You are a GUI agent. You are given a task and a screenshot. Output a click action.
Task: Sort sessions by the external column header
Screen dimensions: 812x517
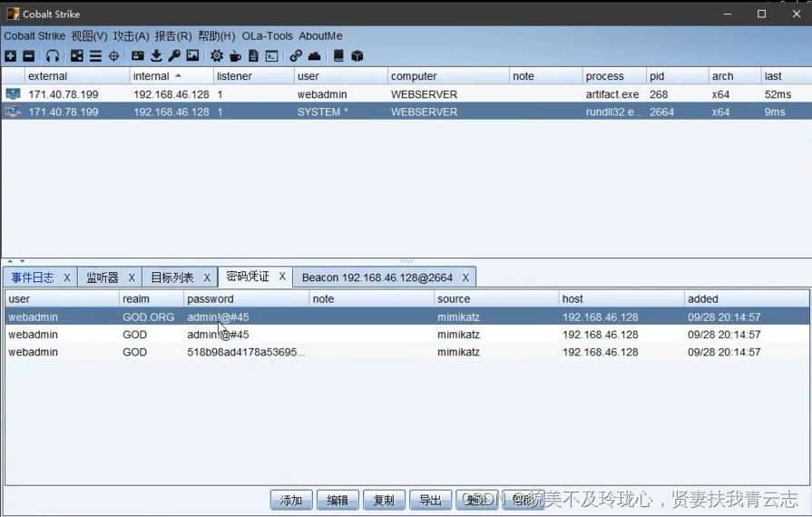(x=76, y=76)
